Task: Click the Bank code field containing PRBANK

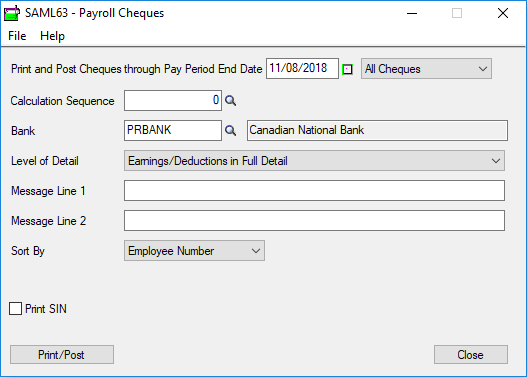Action: pos(173,131)
